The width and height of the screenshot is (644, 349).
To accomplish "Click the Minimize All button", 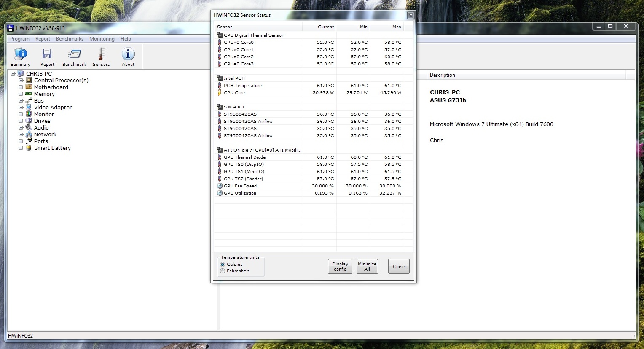I will pyautogui.click(x=367, y=266).
